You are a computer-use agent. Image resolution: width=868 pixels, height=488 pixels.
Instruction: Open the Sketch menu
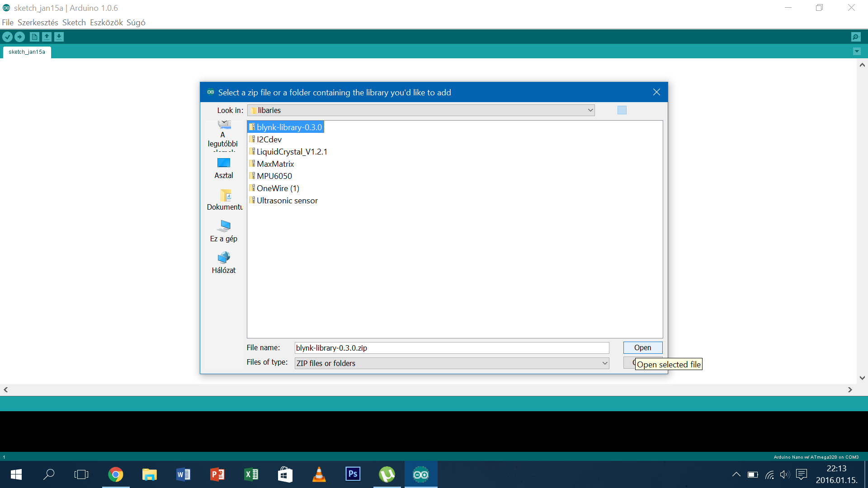pos(74,23)
